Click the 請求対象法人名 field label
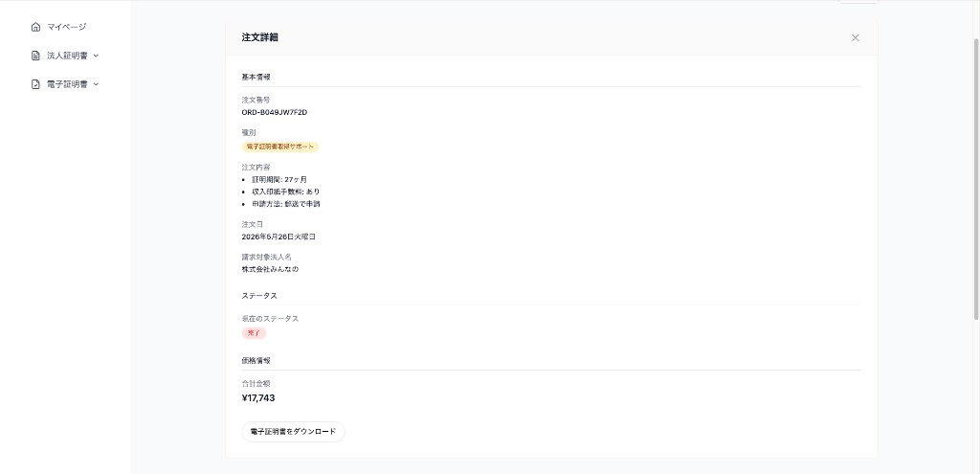Viewport: 980px width, 474px height. (266, 257)
